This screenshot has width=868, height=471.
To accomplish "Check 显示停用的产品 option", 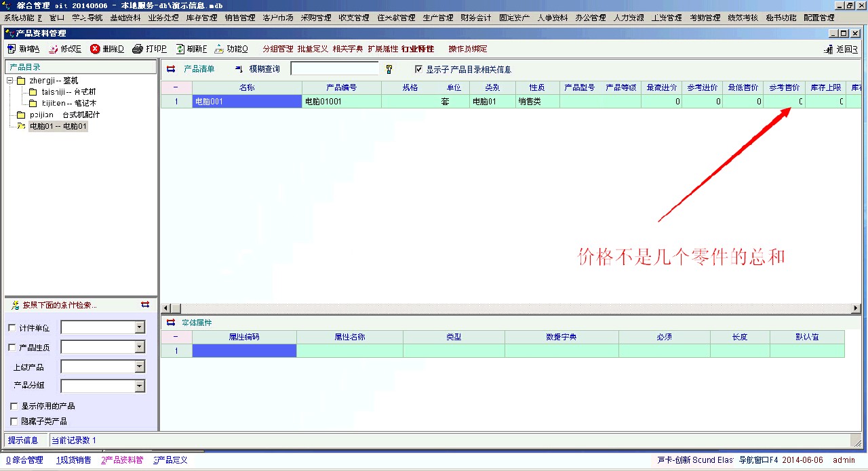I will (x=14, y=406).
